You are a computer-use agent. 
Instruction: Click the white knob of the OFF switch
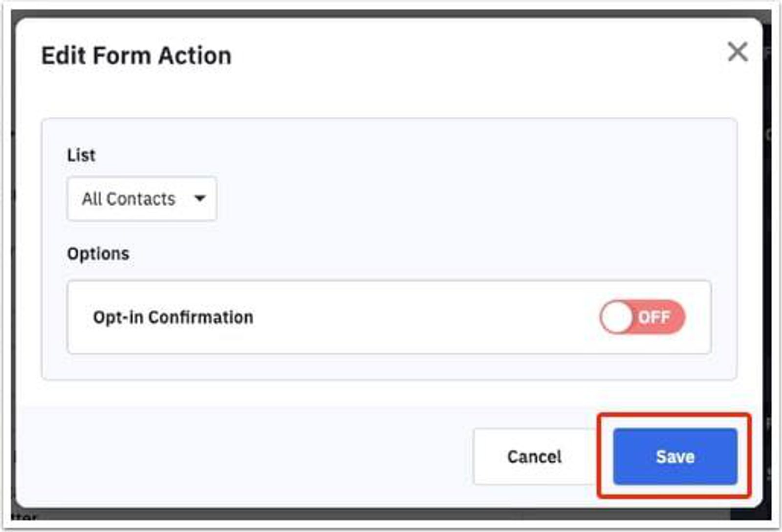(616, 317)
